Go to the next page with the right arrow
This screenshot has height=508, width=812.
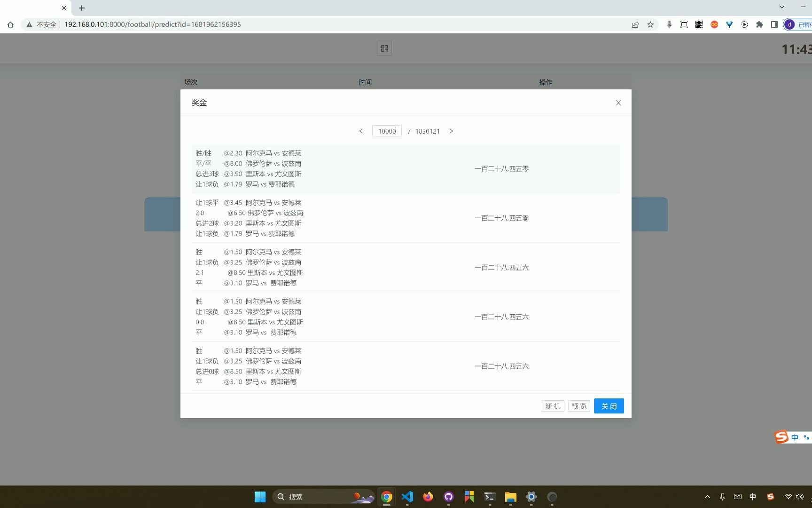pyautogui.click(x=451, y=131)
